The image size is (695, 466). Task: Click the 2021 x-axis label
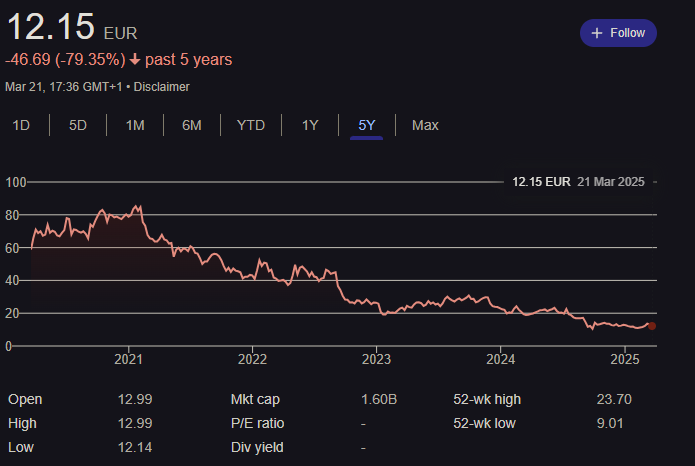tap(129, 359)
